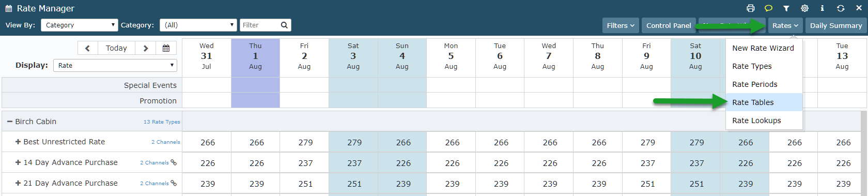Image resolution: width=868 pixels, height=196 pixels.
Task: Choose New Rate Wizard menu item
Action: coord(764,48)
